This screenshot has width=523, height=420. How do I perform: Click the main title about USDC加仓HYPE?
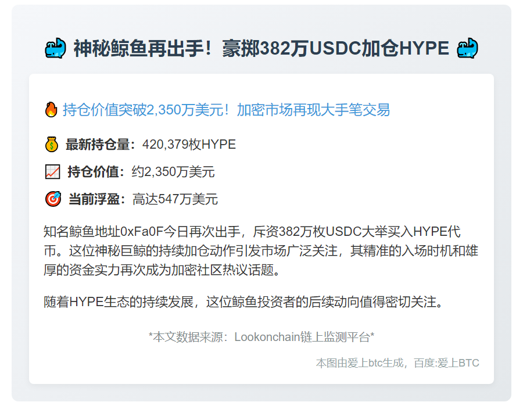(x=261, y=48)
